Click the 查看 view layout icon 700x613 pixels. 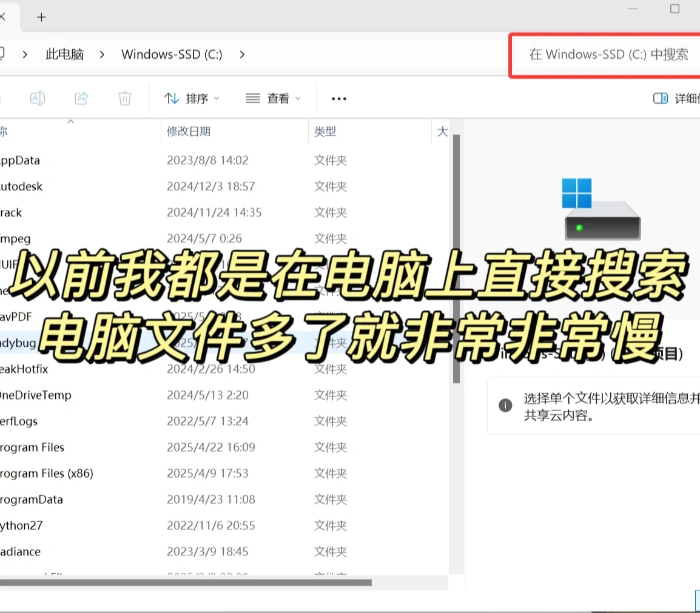[x=252, y=98]
